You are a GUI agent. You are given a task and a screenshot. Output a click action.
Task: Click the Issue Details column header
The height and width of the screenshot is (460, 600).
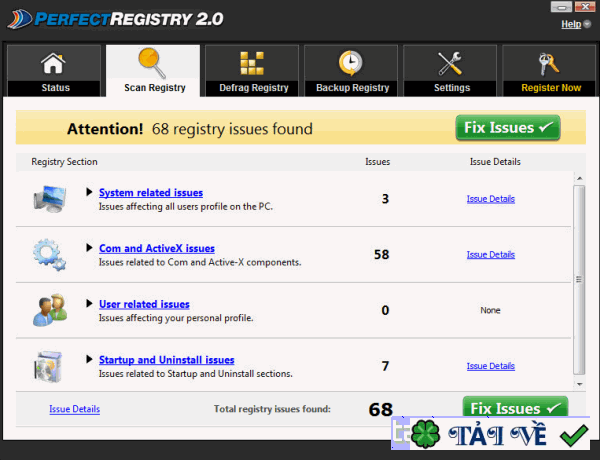click(x=495, y=162)
